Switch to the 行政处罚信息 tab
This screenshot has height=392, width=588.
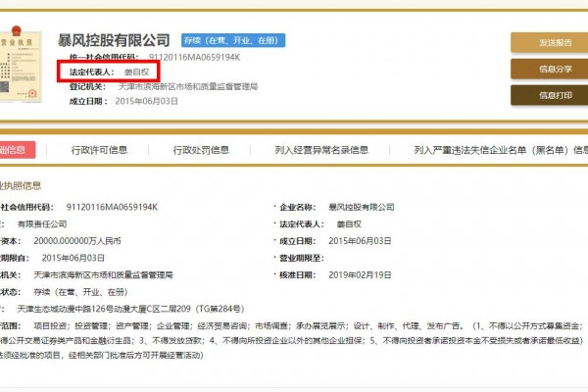[x=201, y=150]
